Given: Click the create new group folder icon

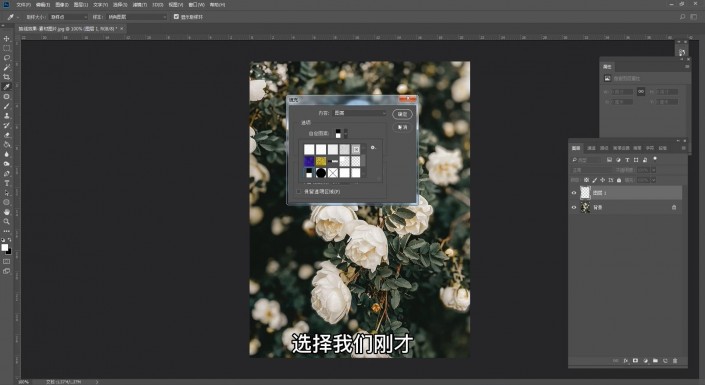Looking at the screenshot, I should [655, 361].
